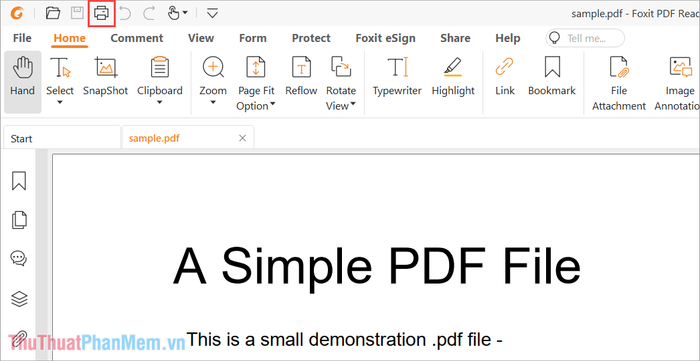Click the Redo arrow

[149, 13]
